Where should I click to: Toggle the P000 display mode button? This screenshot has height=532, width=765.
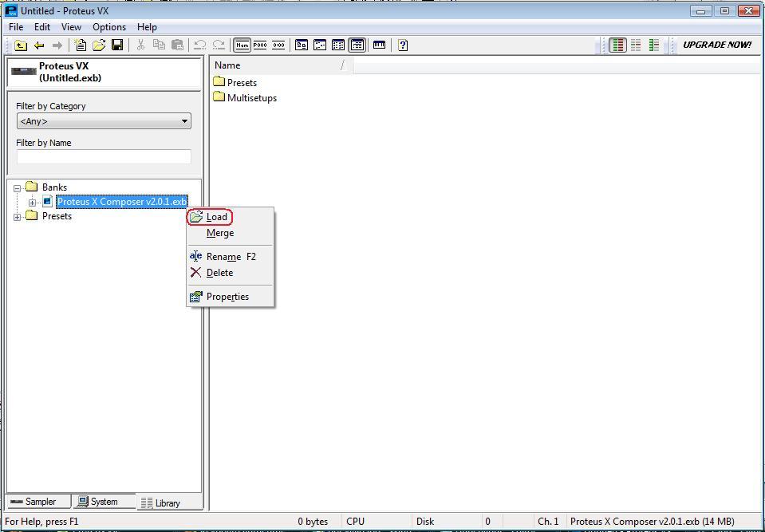click(x=260, y=45)
